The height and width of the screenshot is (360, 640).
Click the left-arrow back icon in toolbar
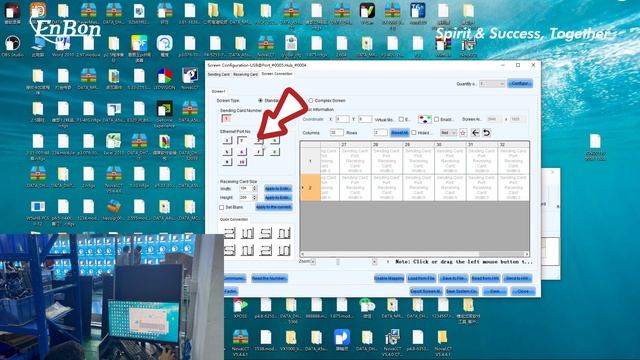(475, 133)
